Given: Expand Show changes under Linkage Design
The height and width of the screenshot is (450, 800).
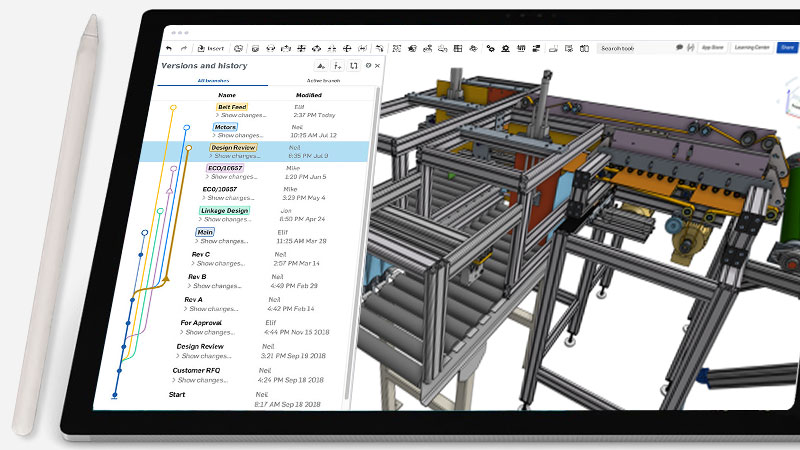Looking at the screenshot, I should click(x=226, y=219).
